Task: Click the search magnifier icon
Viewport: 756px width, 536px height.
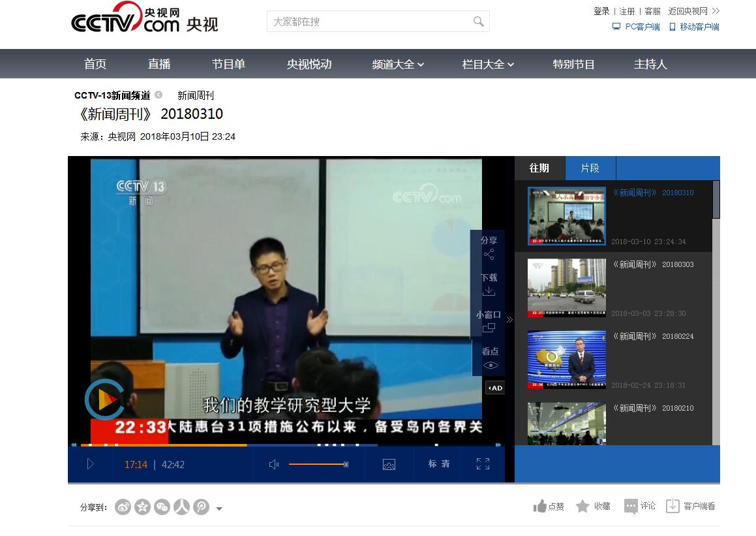Action: (x=479, y=22)
